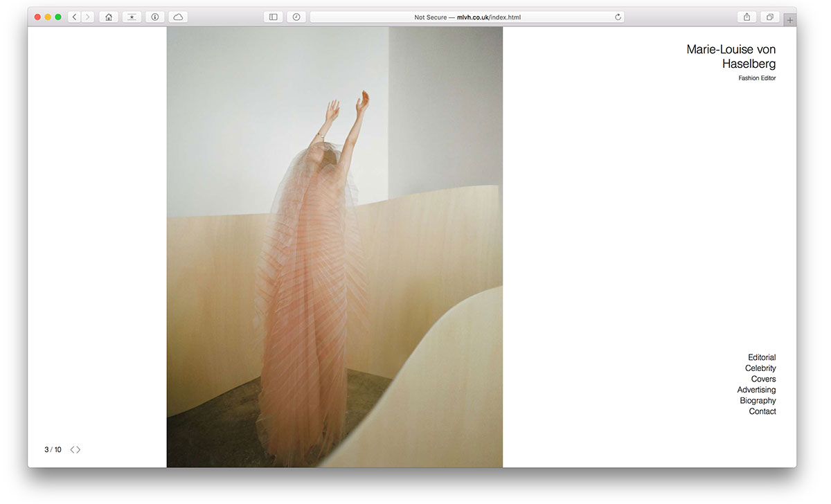Minimize window with yellow button
The height and width of the screenshot is (504, 831).
(x=48, y=17)
